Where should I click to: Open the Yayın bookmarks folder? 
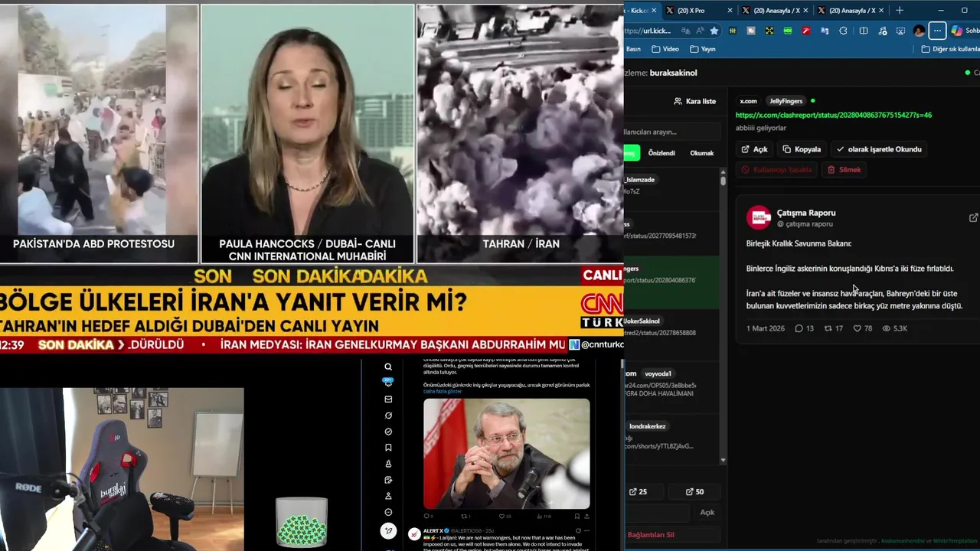pyautogui.click(x=703, y=49)
